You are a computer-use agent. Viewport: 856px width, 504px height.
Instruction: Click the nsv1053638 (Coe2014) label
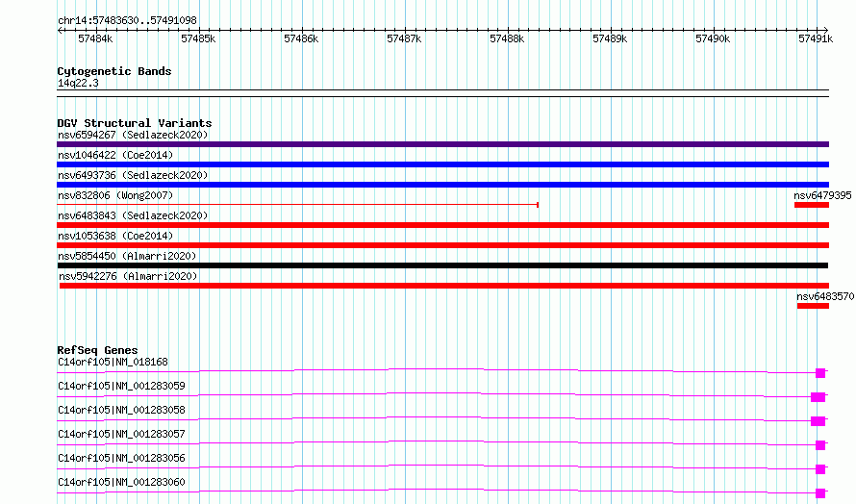pos(115,236)
